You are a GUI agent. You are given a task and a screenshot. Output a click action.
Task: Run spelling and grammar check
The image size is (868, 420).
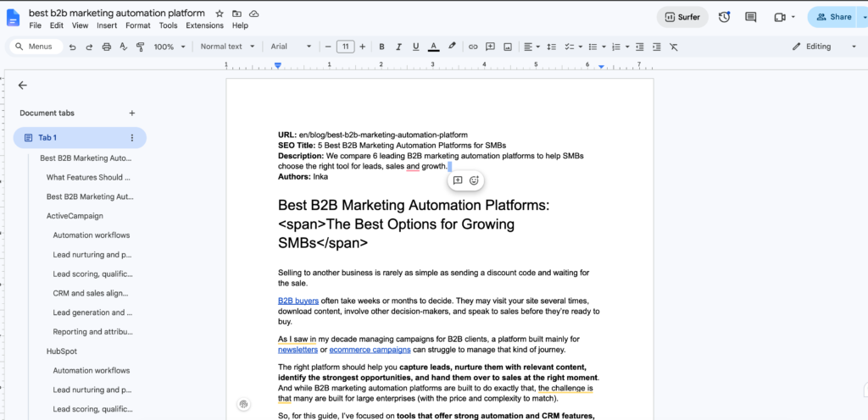click(124, 47)
